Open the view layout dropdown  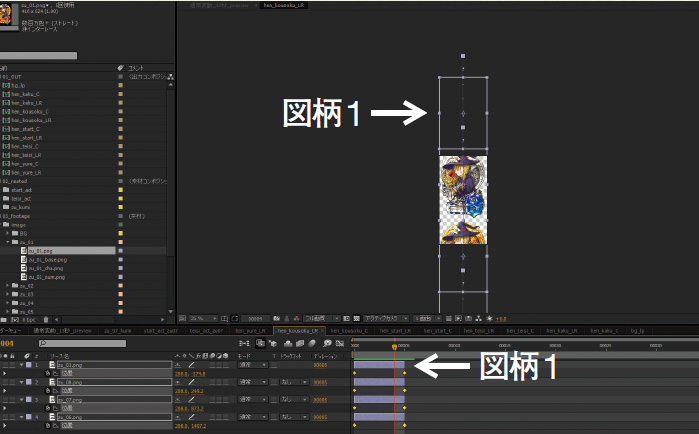click(427, 319)
